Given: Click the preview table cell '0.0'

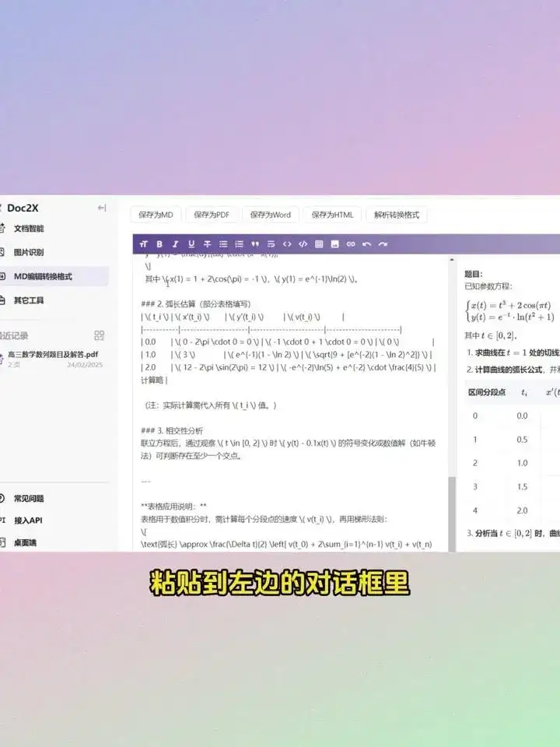Looking at the screenshot, I should [522, 416].
